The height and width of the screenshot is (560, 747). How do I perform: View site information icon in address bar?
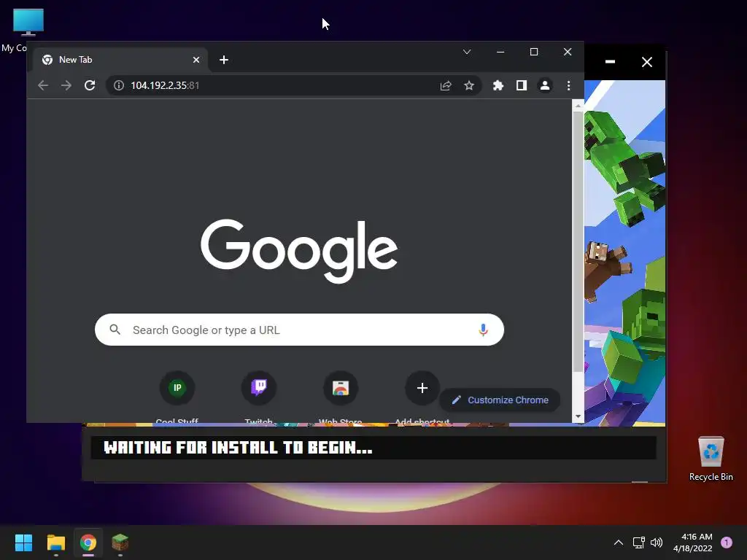[119, 85]
